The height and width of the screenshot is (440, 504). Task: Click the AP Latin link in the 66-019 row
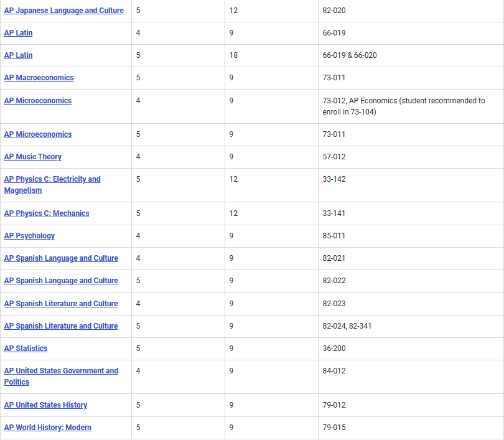(x=18, y=33)
